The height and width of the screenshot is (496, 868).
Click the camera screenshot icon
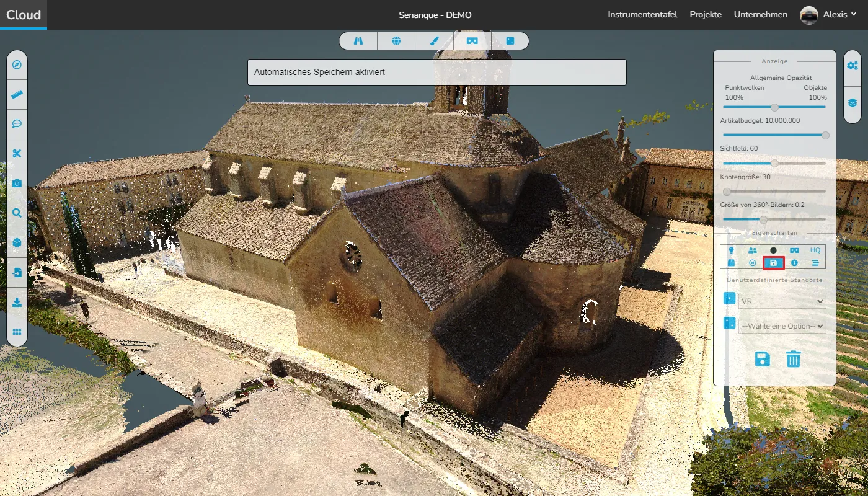17,184
